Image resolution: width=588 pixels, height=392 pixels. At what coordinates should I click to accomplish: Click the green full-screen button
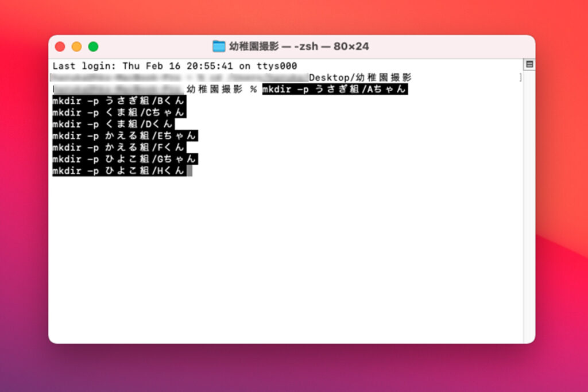pyautogui.click(x=93, y=46)
